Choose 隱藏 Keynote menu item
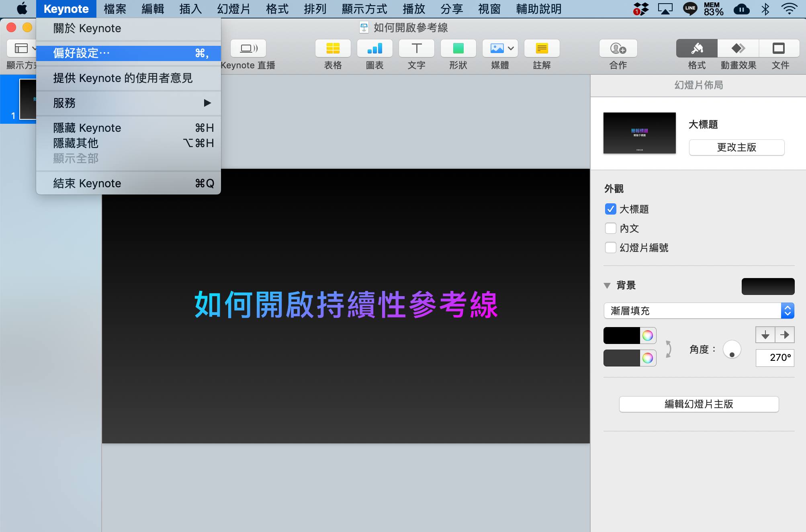Viewport: 806px width, 532px height. click(x=129, y=128)
